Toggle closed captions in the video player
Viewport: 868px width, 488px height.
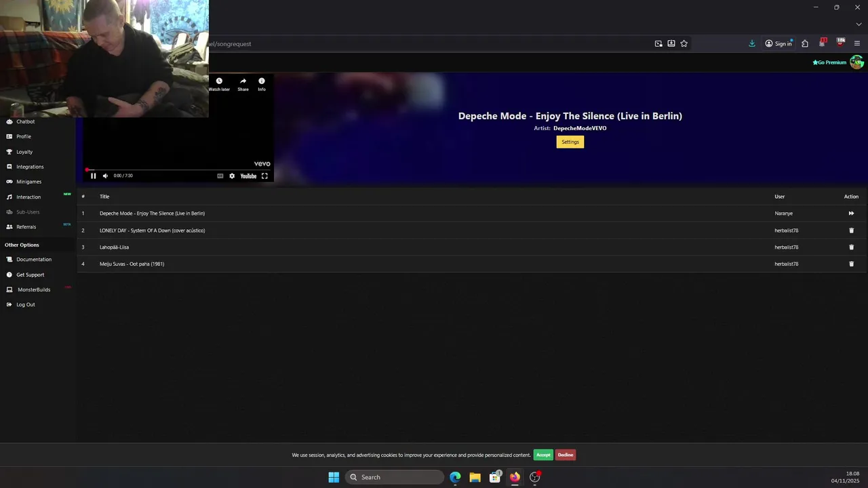coord(220,176)
